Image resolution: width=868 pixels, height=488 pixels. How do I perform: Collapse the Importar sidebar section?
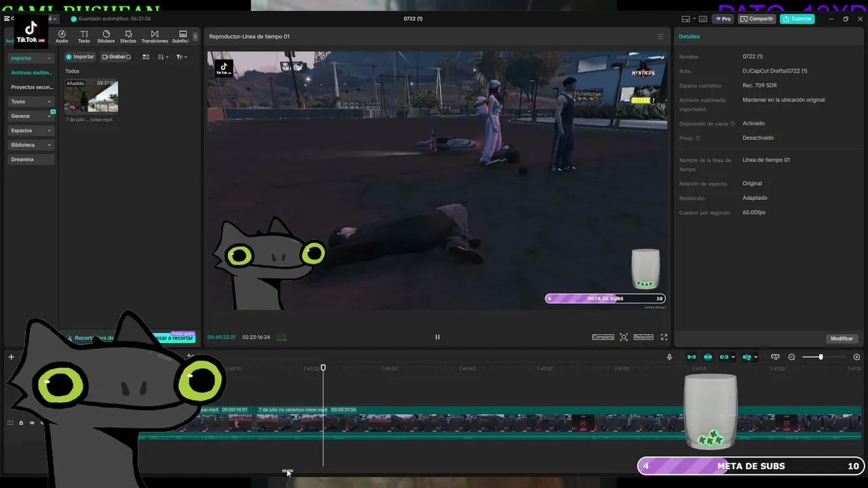31,58
